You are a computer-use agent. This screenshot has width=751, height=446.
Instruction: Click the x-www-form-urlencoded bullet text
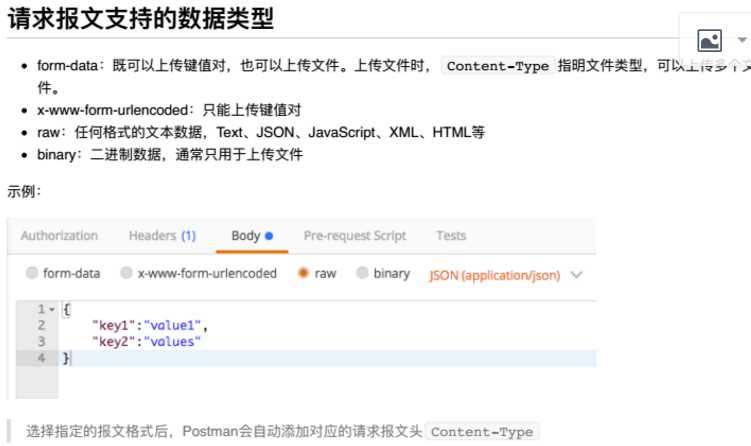[x=169, y=110]
